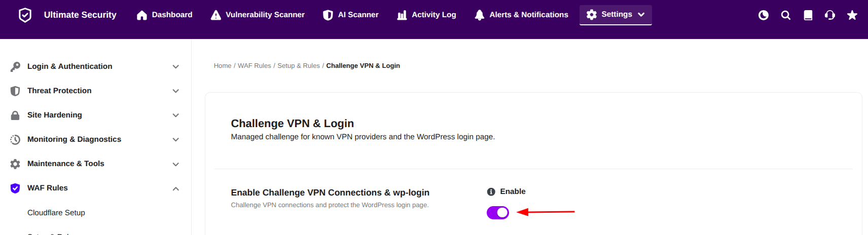Click the info icon next to Enable
The image size is (868, 235).
[x=491, y=191]
